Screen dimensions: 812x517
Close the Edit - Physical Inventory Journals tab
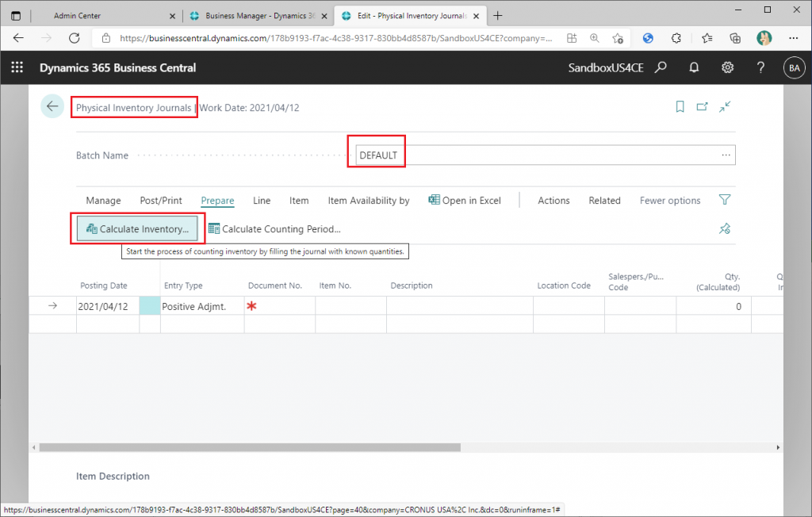[476, 16]
